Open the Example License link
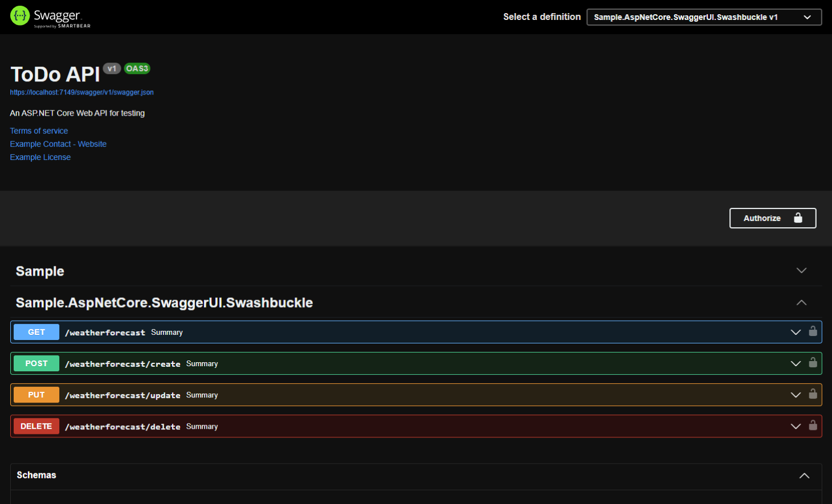Viewport: 832px width, 504px height. coord(40,157)
